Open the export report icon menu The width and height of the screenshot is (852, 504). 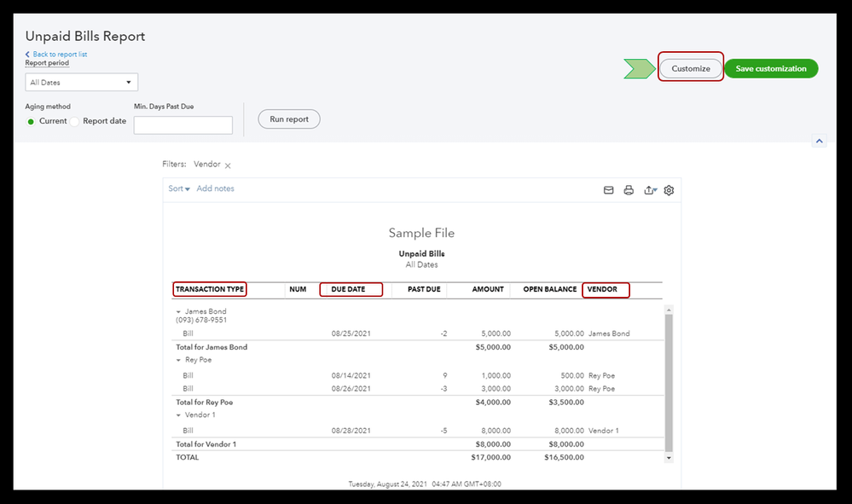tap(651, 190)
